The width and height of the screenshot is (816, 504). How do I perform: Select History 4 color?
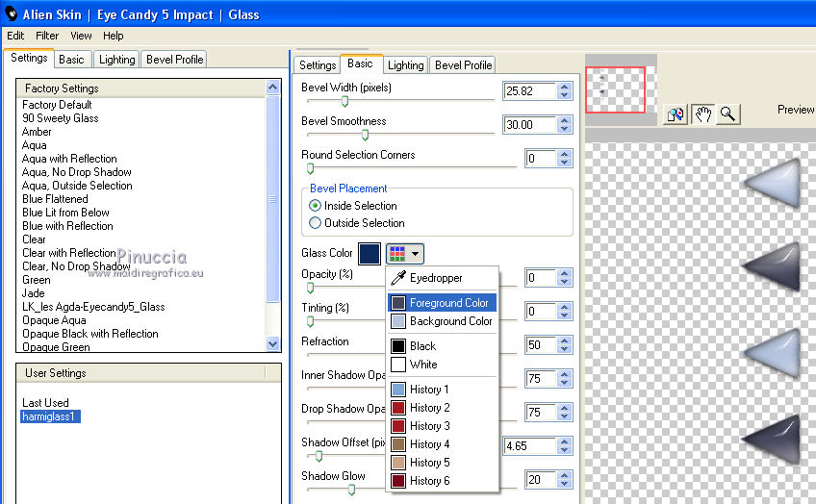(x=442, y=443)
